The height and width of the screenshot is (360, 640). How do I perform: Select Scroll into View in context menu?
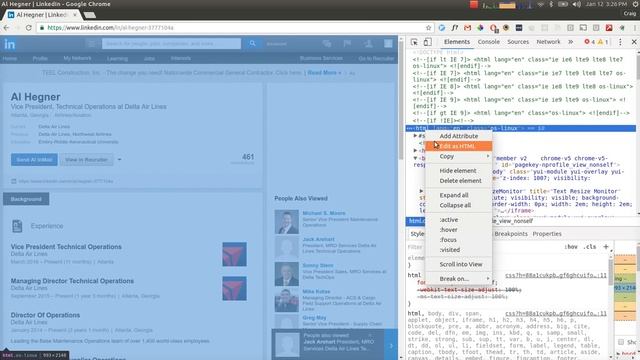458,264
